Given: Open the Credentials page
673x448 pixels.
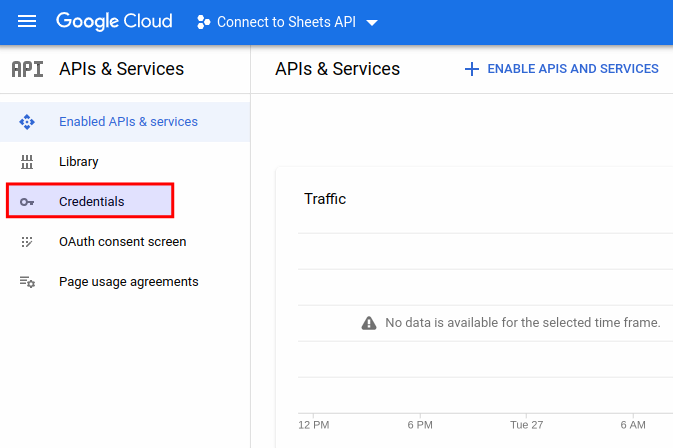Looking at the screenshot, I should pos(90,201).
